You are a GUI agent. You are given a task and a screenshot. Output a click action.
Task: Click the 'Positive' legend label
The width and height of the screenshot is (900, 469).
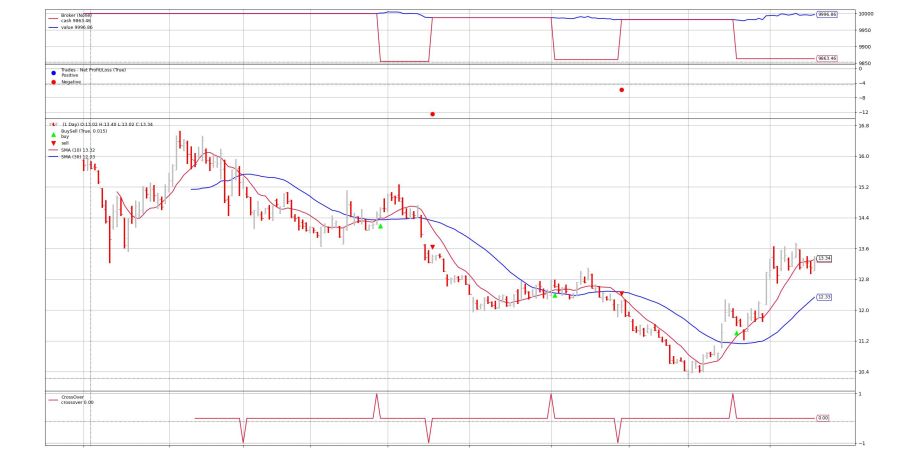[70, 75]
